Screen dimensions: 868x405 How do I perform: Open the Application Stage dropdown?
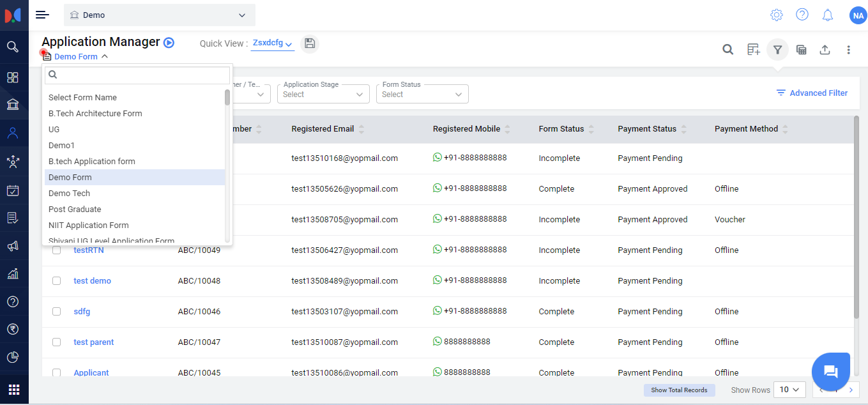(323, 94)
